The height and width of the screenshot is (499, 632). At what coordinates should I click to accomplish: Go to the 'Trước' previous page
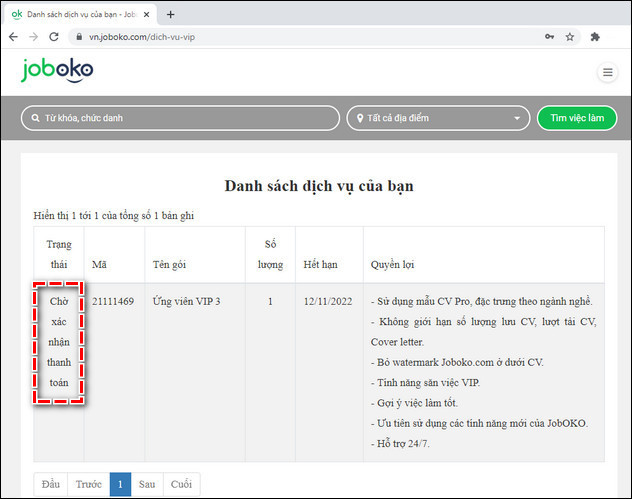(x=88, y=485)
